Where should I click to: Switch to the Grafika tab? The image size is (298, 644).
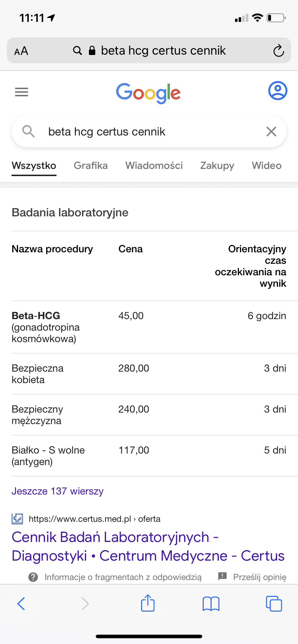91,165
